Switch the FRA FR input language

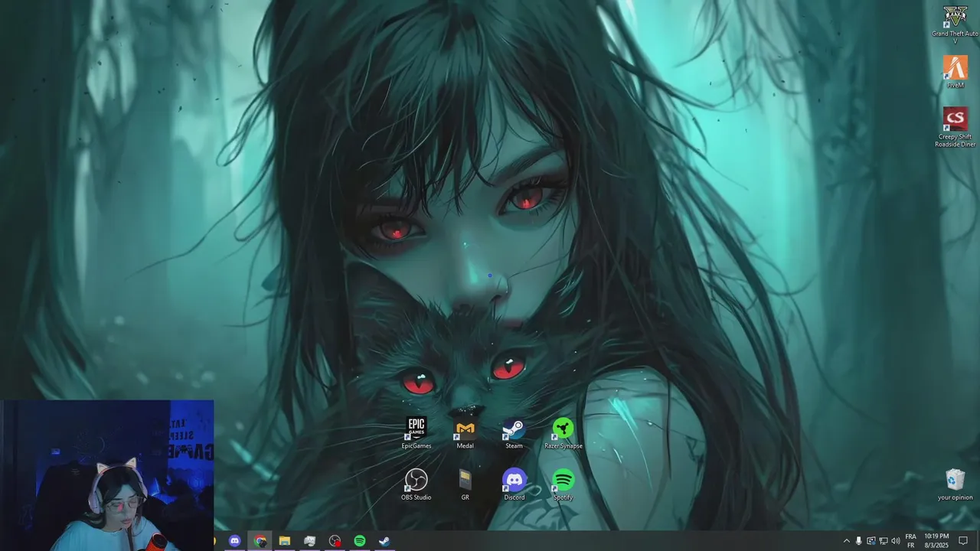coord(910,541)
